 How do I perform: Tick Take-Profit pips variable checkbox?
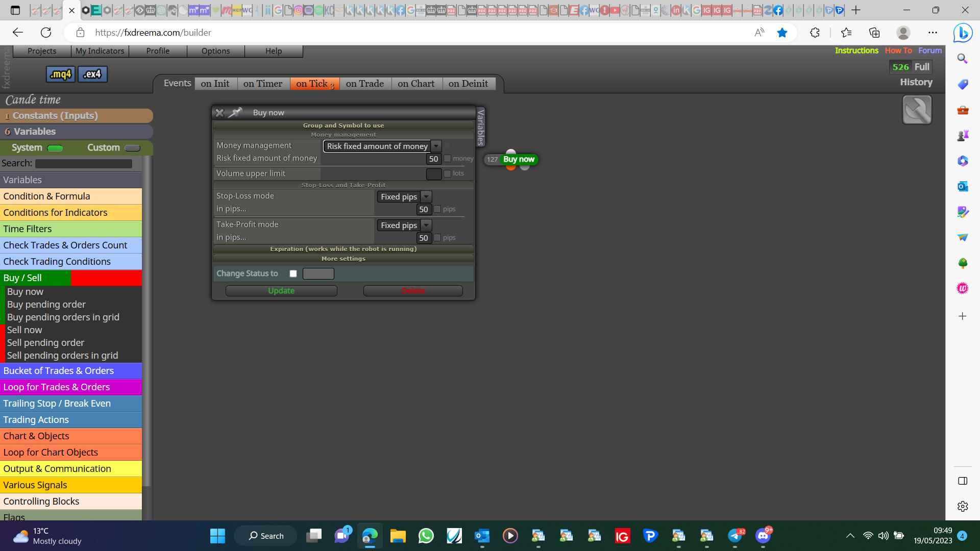437,238
